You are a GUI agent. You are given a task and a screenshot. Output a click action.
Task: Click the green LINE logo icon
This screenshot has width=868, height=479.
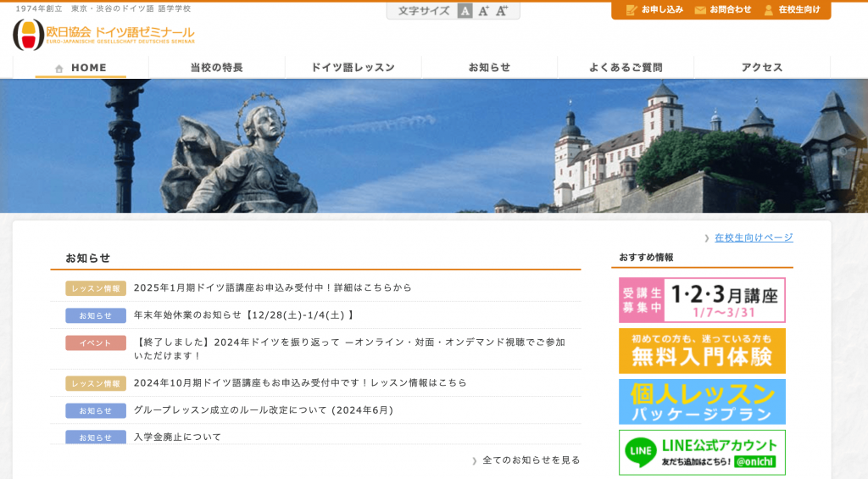(641, 451)
